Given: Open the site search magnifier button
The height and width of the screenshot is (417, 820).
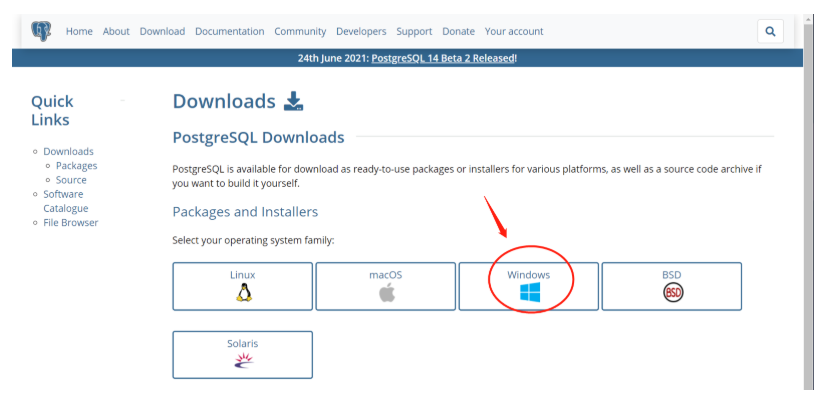Looking at the screenshot, I should [x=770, y=31].
